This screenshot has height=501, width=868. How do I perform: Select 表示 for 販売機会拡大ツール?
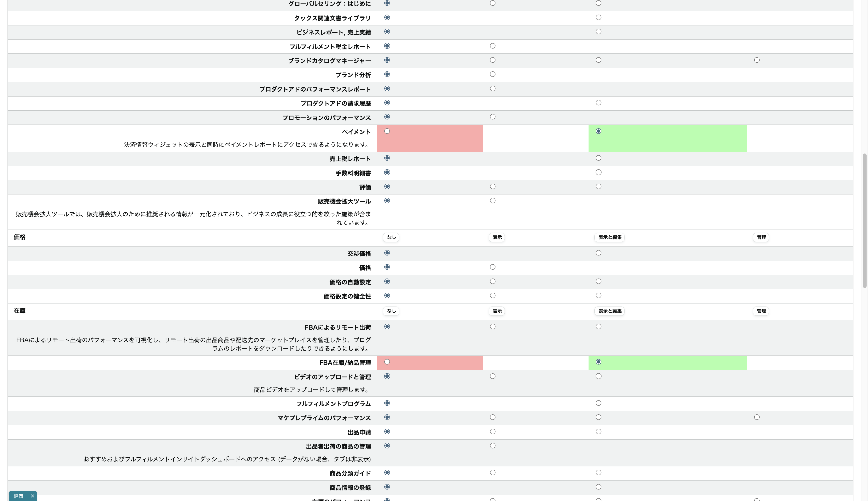click(x=493, y=201)
